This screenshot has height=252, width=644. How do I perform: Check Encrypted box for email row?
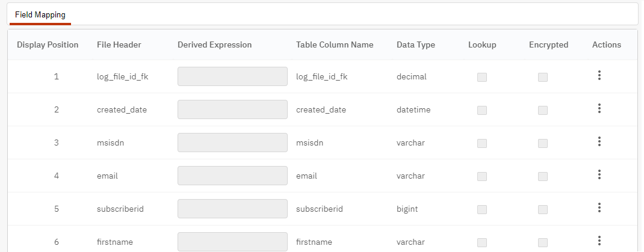pyautogui.click(x=543, y=176)
